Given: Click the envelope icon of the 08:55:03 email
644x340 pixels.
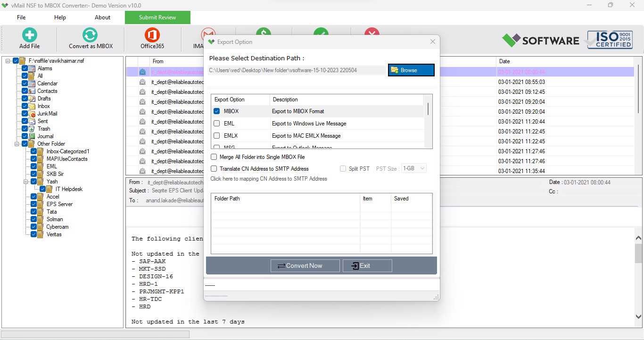Looking at the screenshot, I should (142, 82).
